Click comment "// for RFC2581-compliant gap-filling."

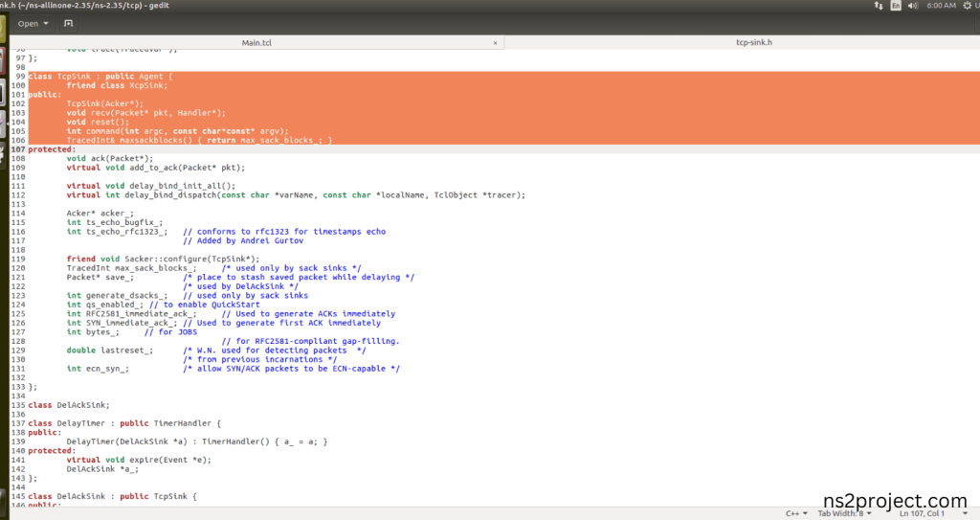311,342
